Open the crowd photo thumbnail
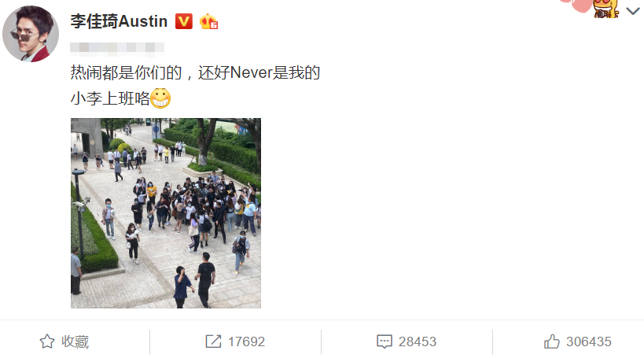The image size is (644, 358). click(x=165, y=213)
